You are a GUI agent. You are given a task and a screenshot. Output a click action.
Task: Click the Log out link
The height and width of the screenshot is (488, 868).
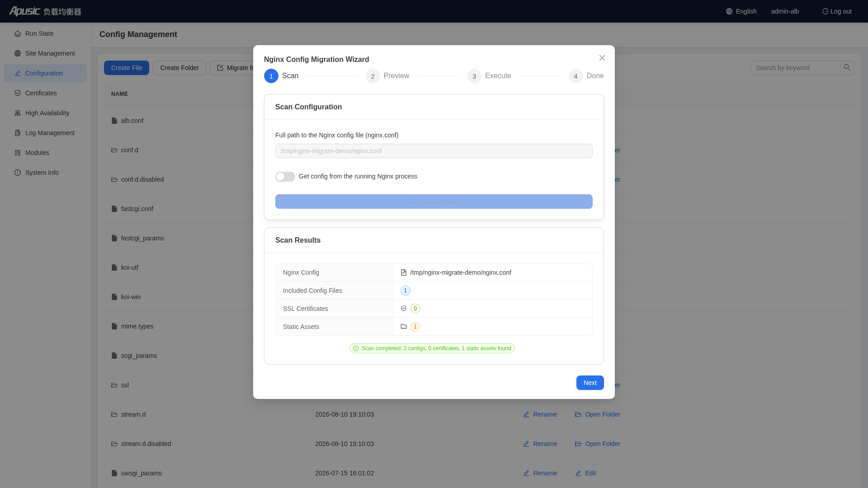[837, 11]
